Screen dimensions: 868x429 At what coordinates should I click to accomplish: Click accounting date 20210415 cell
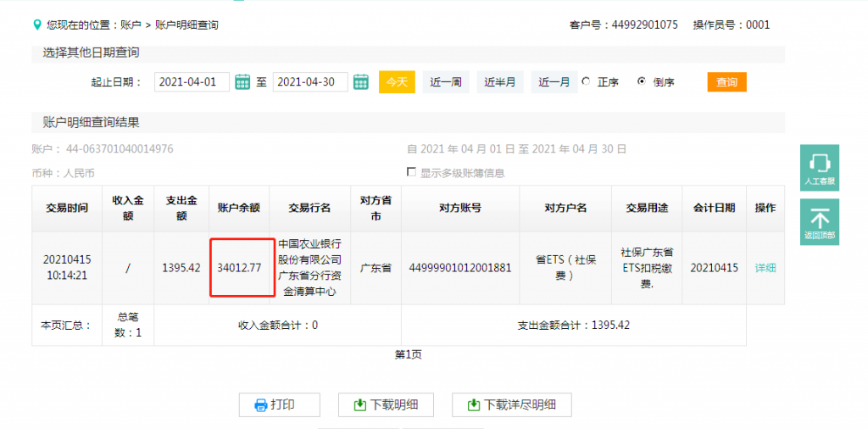tap(714, 268)
